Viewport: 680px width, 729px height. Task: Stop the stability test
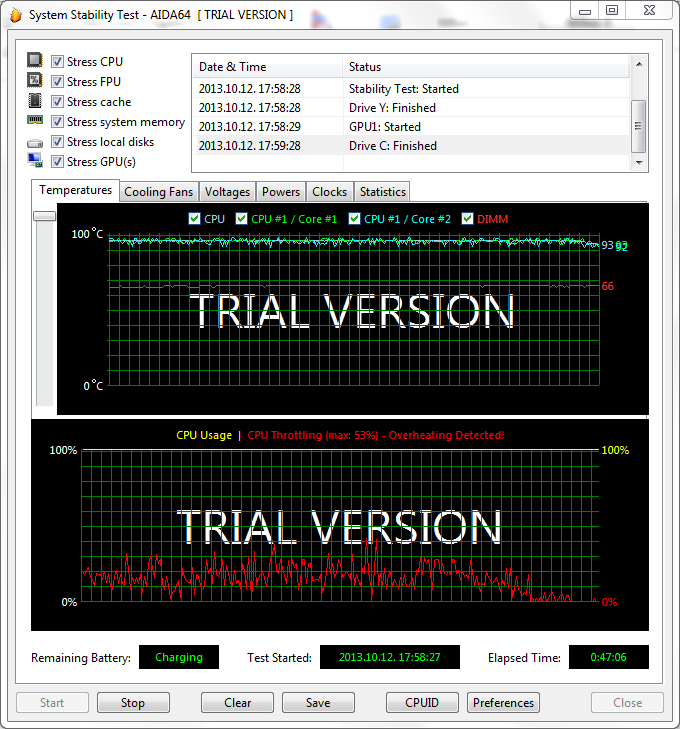(133, 702)
